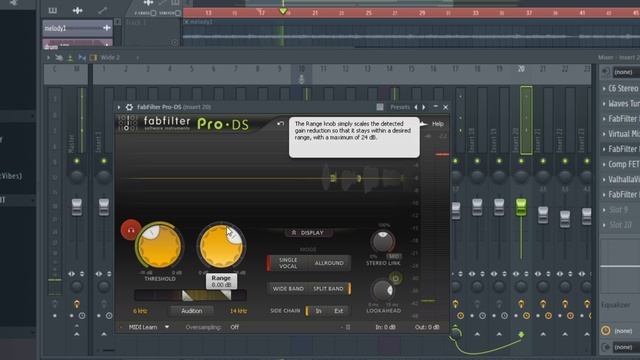Click the waveform icon in top toolbar
This screenshot has height=360, width=640.
(x=78, y=10)
